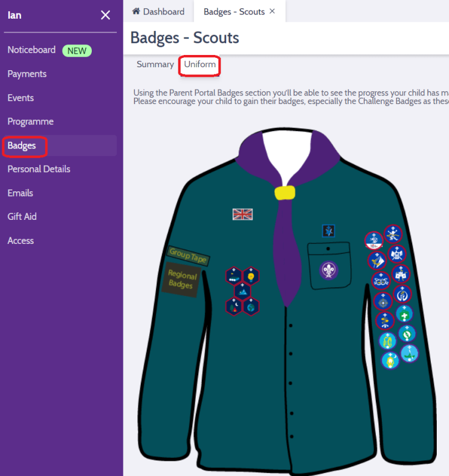Click the Badges - Scouts page heading
Screen dimensions: 449x476
point(185,38)
